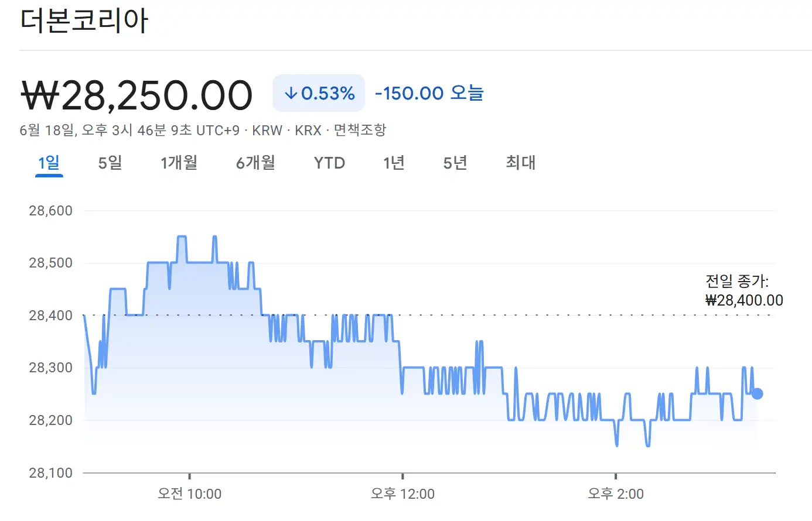Click the 오후 2:00 time axis label
Image resolution: width=812 pixels, height=521 pixels.
[616, 494]
